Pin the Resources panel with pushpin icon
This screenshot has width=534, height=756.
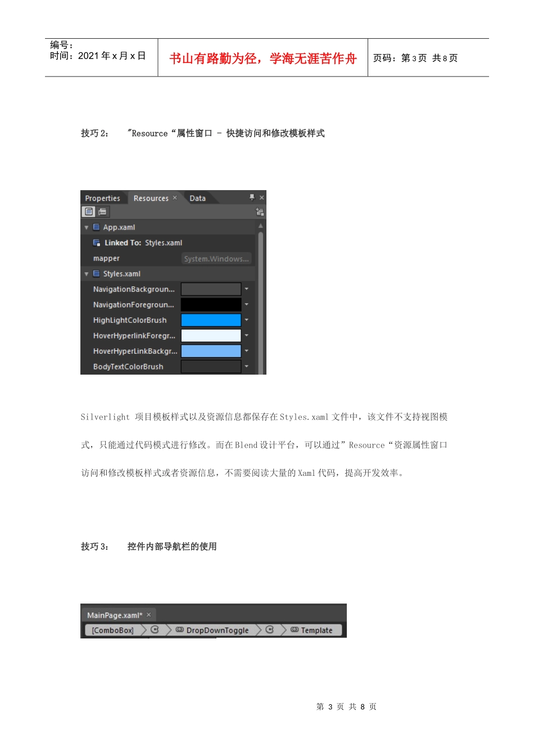[252, 197]
